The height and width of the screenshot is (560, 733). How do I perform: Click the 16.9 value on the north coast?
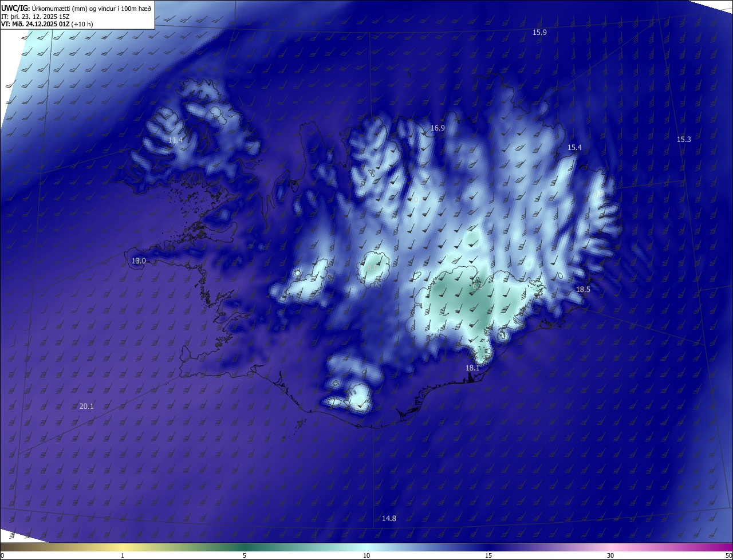pos(438,128)
